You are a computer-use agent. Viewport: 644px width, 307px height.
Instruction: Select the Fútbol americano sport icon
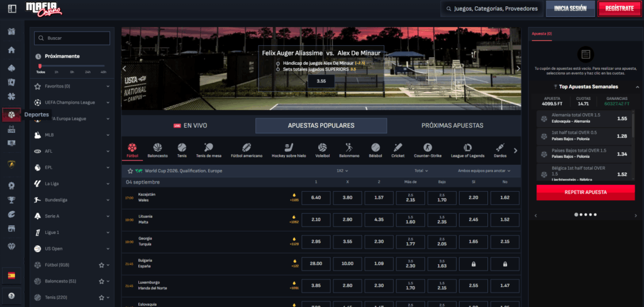247,150
